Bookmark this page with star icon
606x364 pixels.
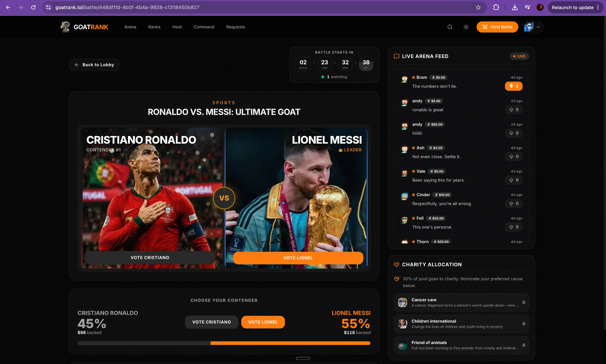click(x=478, y=7)
